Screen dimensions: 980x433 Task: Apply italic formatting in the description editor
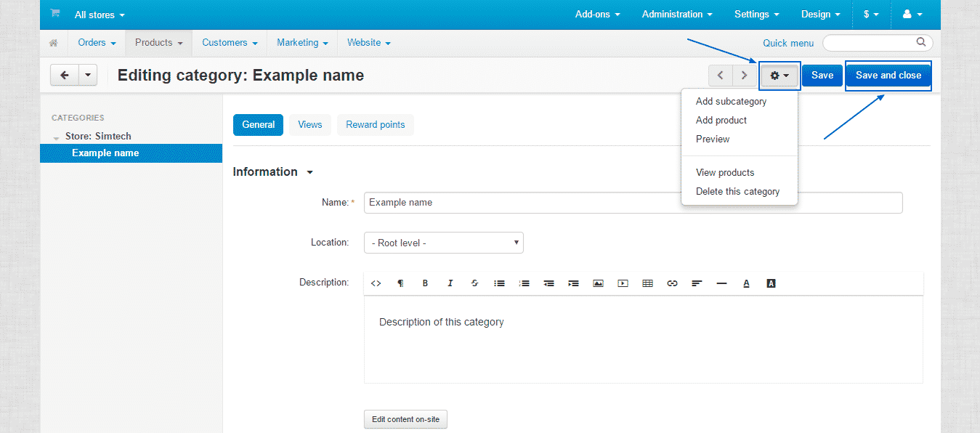point(450,283)
